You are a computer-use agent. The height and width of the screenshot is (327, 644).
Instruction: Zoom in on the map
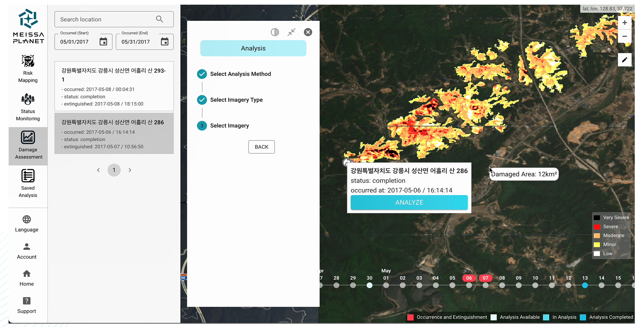coord(624,23)
